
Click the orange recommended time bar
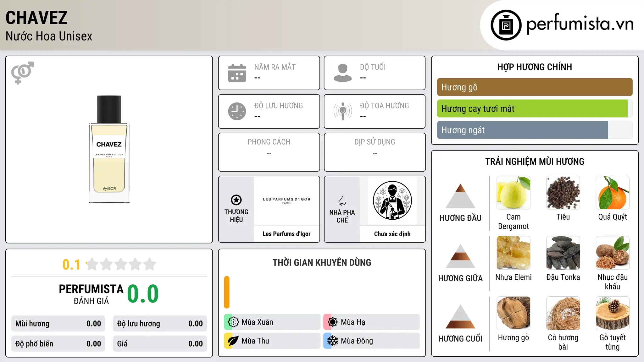(x=227, y=292)
